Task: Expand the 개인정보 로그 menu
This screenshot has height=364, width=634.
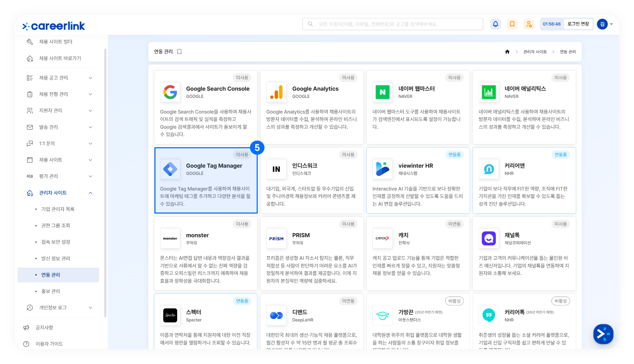Action: tap(60, 308)
